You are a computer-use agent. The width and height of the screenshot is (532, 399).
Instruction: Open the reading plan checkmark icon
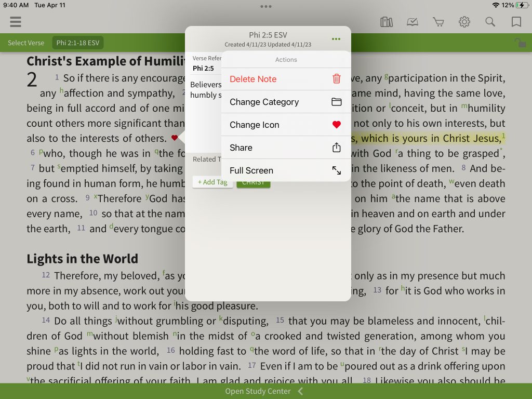point(412,22)
